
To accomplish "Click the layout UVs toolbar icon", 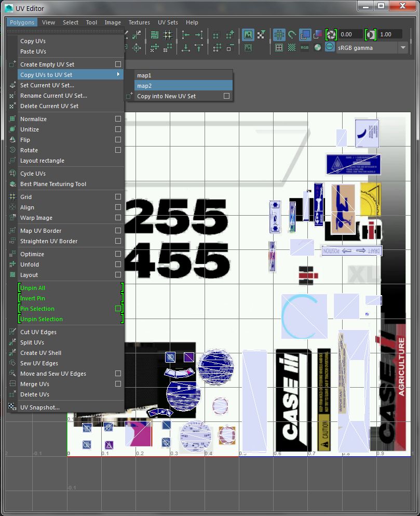I will pos(154,34).
